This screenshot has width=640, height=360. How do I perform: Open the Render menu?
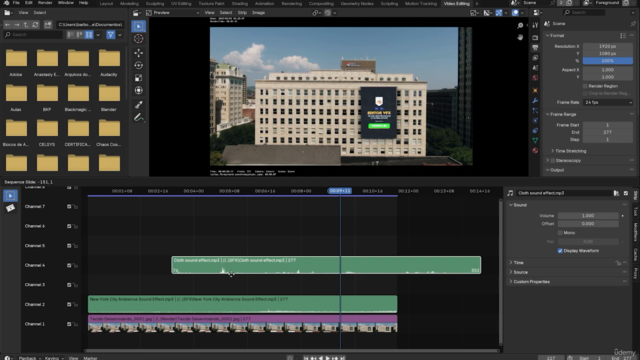(x=45, y=3)
